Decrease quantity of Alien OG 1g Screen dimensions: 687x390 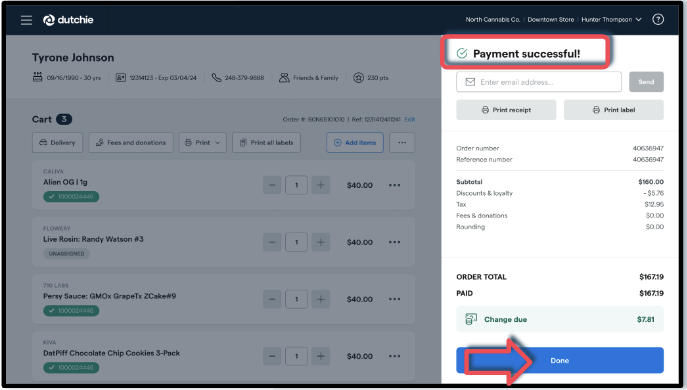pyautogui.click(x=272, y=185)
